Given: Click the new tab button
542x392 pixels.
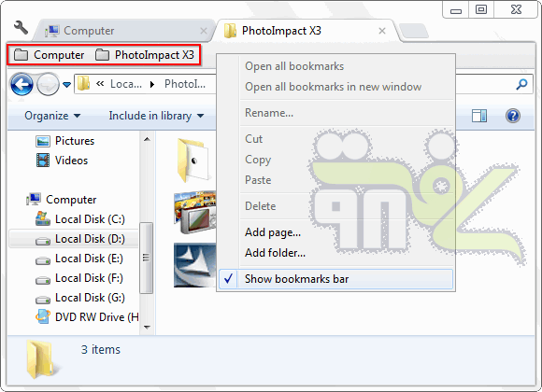Looking at the screenshot, I should 414,31.
